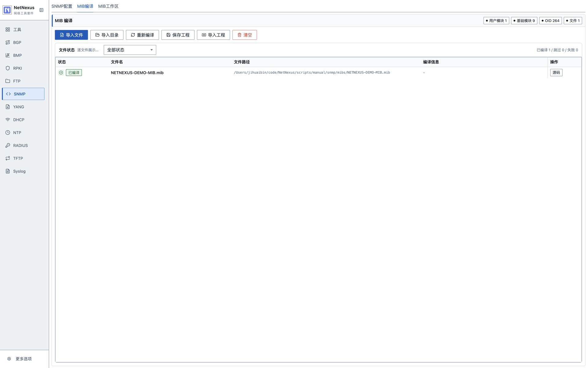The image size is (588, 368).
Task: Click the green compiled check icon
Action: tap(61, 73)
